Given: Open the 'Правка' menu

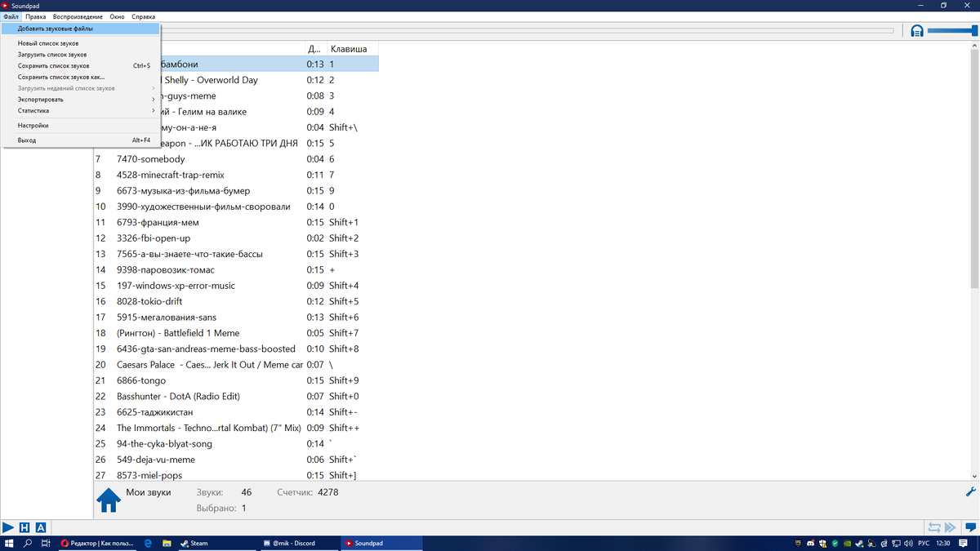Looking at the screenshot, I should (x=36, y=16).
